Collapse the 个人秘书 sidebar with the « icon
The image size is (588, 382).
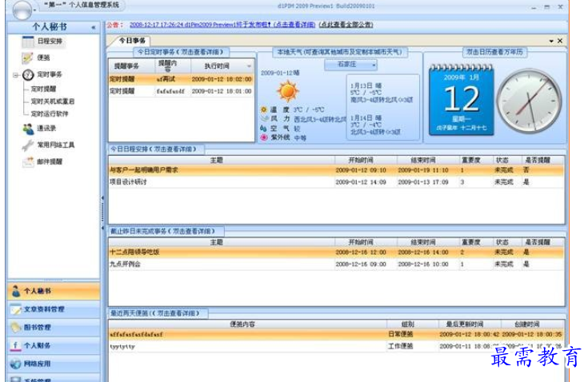click(94, 27)
